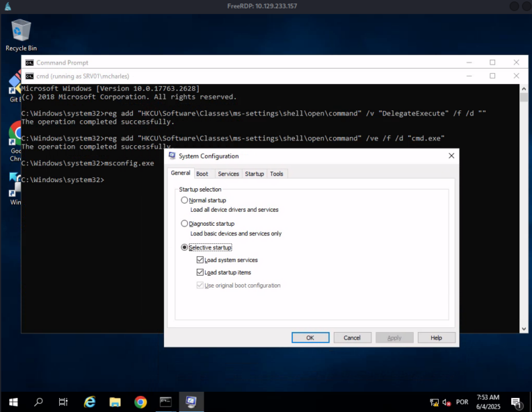Screen dimensions: 532x412
Task: Click the muted volume tray icon
Action: point(446,402)
